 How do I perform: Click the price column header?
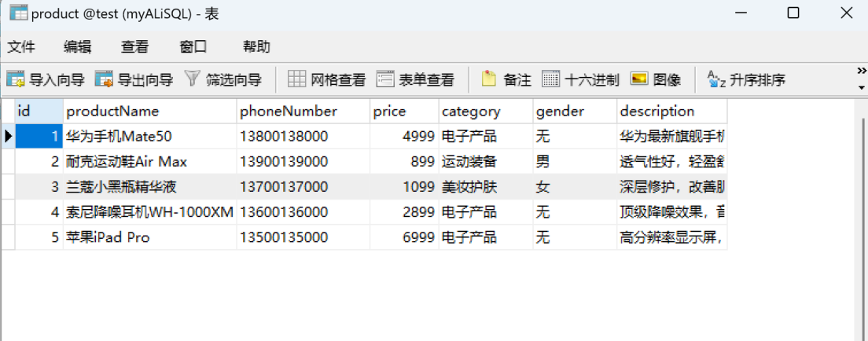click(405, 112)
